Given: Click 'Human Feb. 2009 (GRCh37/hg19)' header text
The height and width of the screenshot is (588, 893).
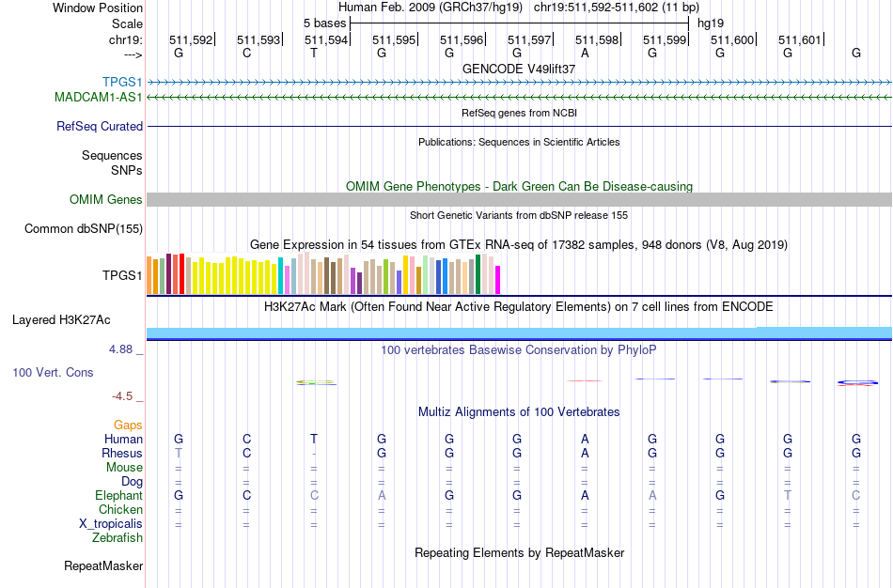Looking at the screenshot, I should (x=430, y=8).
